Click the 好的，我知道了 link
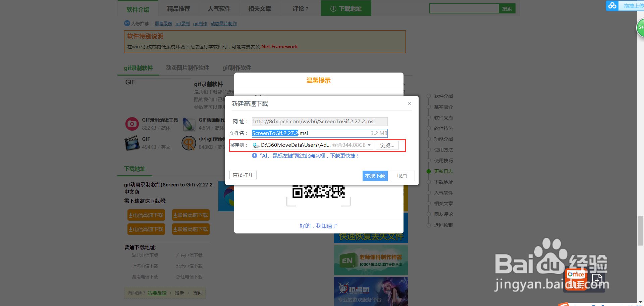644x306 pixels. (x=319, y=226)
